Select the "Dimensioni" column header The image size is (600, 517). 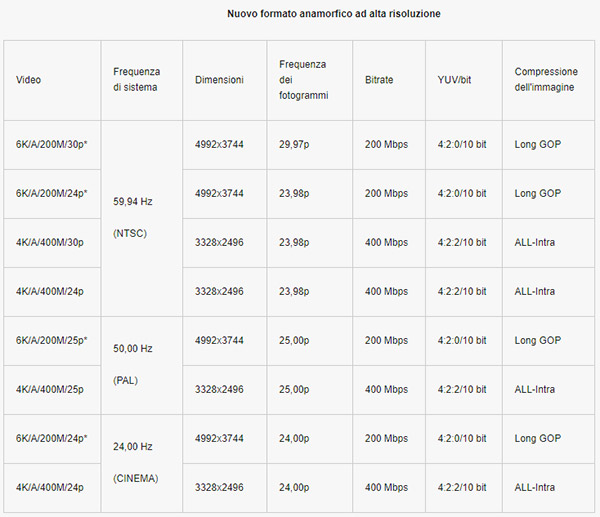pos(219,80)
